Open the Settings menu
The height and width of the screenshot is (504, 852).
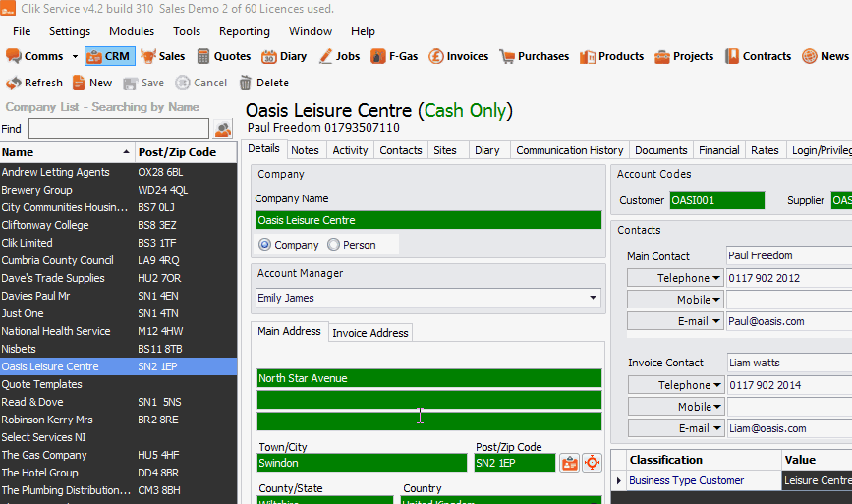coord(70,31)
